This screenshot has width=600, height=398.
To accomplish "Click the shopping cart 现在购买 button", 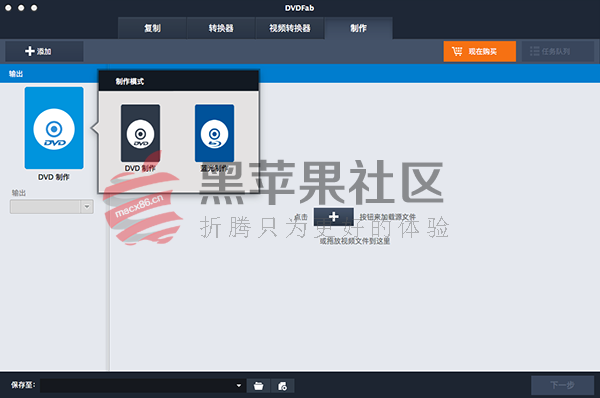I will (479, 51).
